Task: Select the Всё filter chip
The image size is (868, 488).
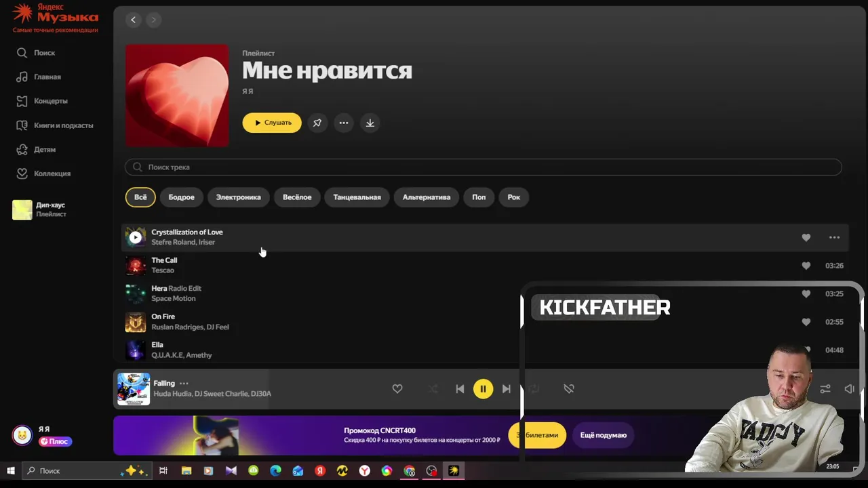Action: 140,197
